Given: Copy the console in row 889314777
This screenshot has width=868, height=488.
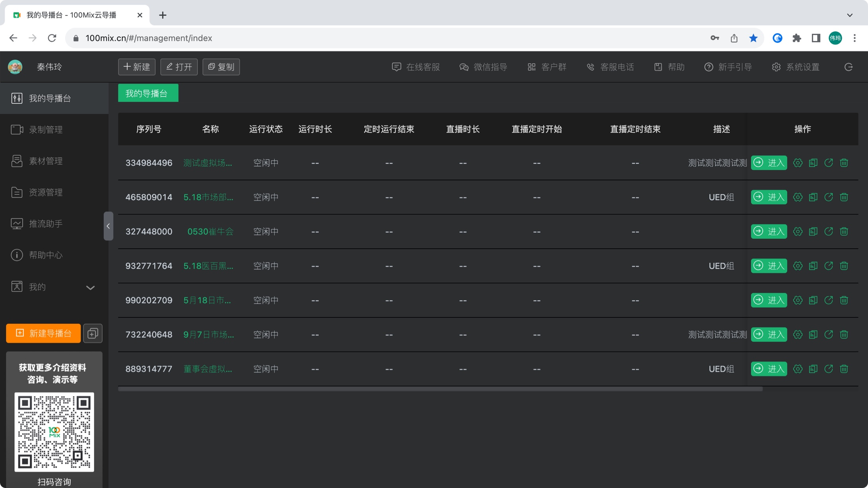Looking at the screenshot, I should [x=813, y=369].
